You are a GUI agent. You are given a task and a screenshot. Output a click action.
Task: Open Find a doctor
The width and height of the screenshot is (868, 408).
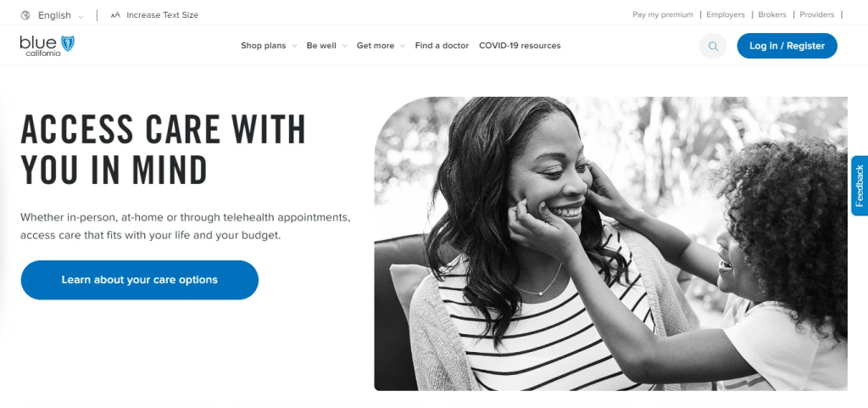pyautogui.click(x=442, y=46)
